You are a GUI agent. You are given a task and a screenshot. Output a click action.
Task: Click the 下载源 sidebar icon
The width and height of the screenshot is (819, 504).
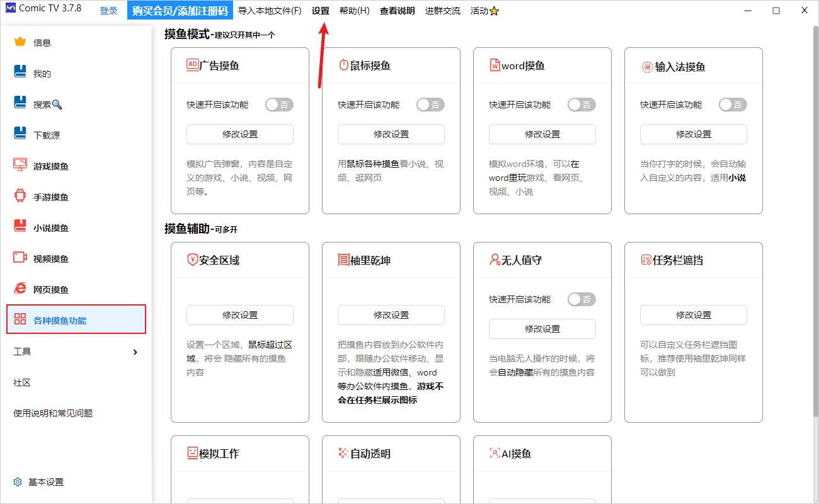[x=20, y=135]
